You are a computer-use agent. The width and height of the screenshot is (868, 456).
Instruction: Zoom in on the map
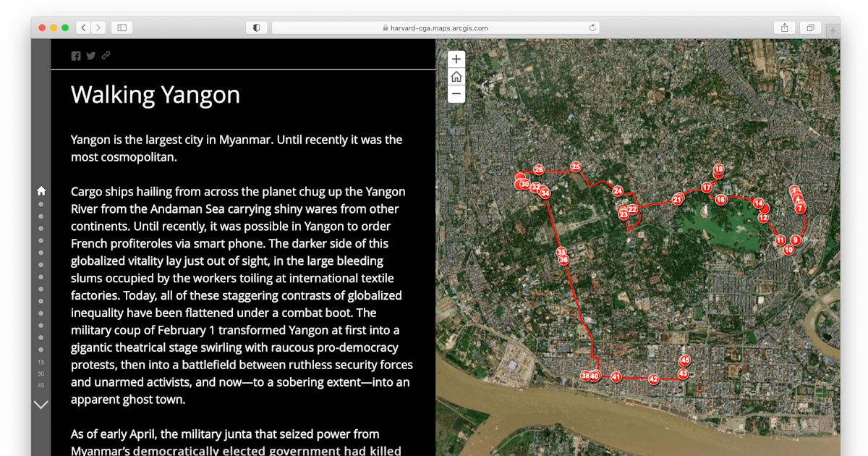pyautogui.click(x=456, y=59)
